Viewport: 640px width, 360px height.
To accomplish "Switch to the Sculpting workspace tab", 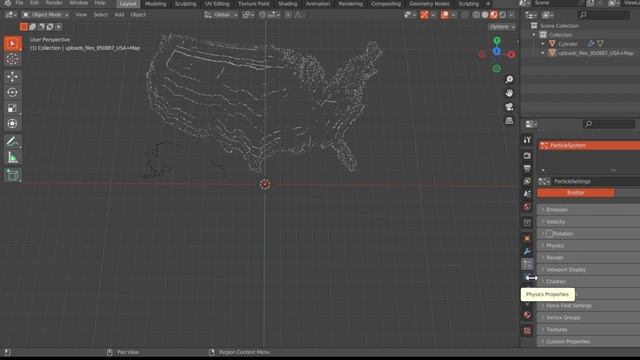I will click(x=185, y=4).
